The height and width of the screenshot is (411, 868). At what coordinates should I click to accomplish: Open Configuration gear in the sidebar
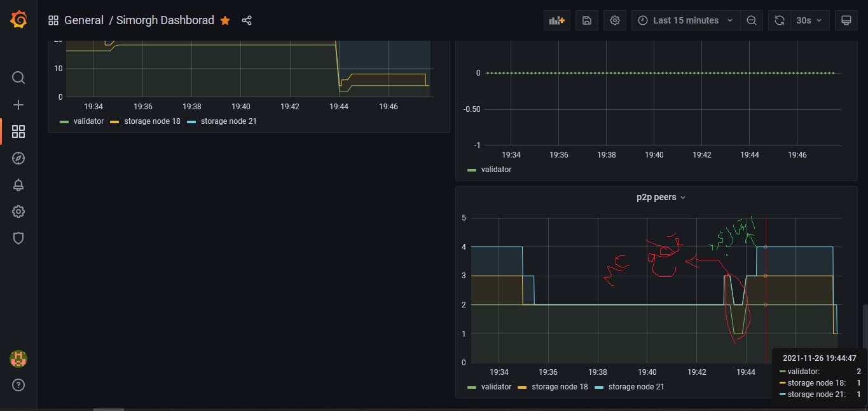[x=18, y=212]
